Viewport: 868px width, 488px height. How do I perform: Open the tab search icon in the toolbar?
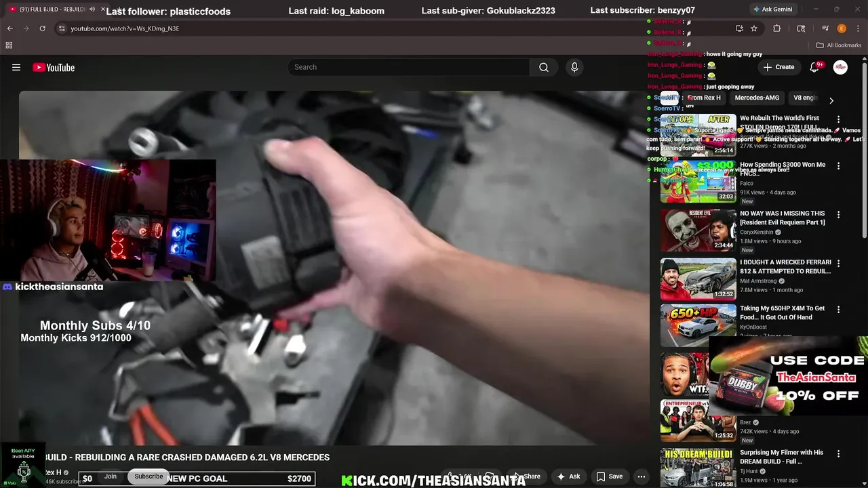coord(801,28)
